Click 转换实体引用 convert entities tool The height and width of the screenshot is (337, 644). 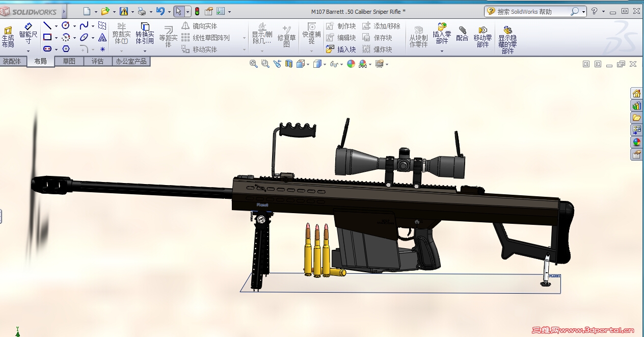(145, 34)
